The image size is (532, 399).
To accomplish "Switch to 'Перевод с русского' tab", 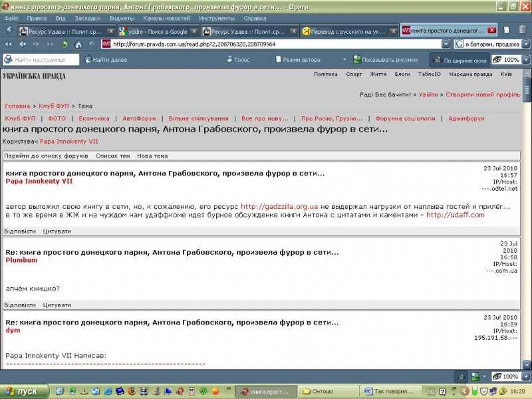I will pos(348,31).
